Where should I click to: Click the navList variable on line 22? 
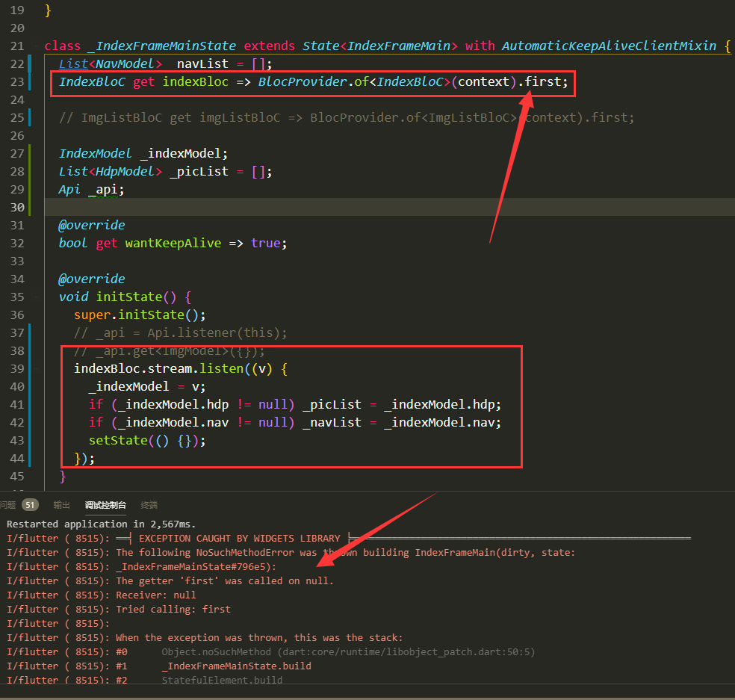202,64
